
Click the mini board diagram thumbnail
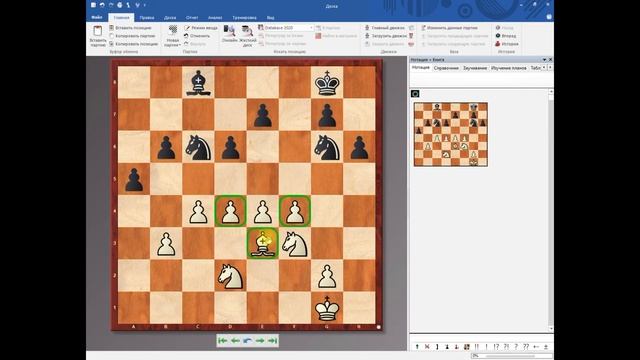click(x=451, y=134)
